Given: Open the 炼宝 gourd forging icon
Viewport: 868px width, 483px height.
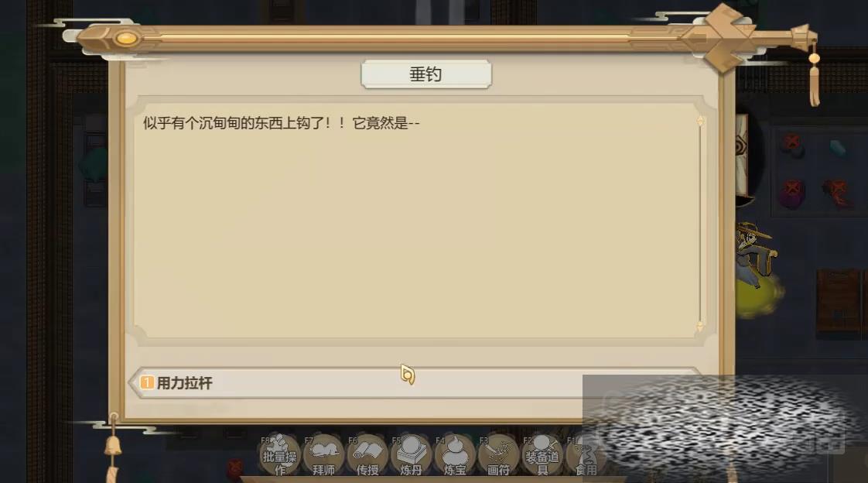Looking at the screenshot, I should click(x=455, y=455).
